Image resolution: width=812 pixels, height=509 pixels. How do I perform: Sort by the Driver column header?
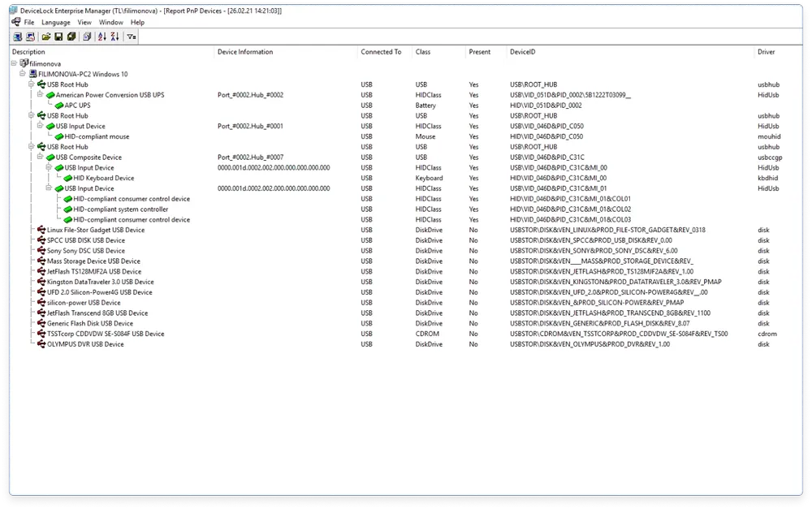(779, 52)
